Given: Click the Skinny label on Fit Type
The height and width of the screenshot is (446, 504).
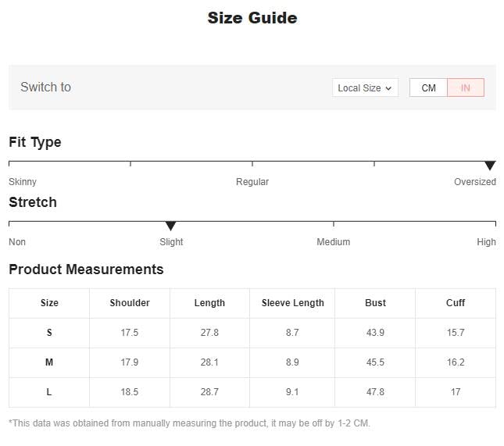Looking at the screenshot, I should click(x=23, y=182).
